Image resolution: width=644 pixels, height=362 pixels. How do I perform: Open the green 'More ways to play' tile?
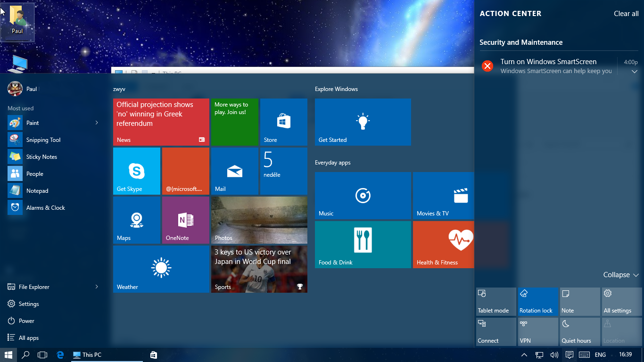(235, 122)
